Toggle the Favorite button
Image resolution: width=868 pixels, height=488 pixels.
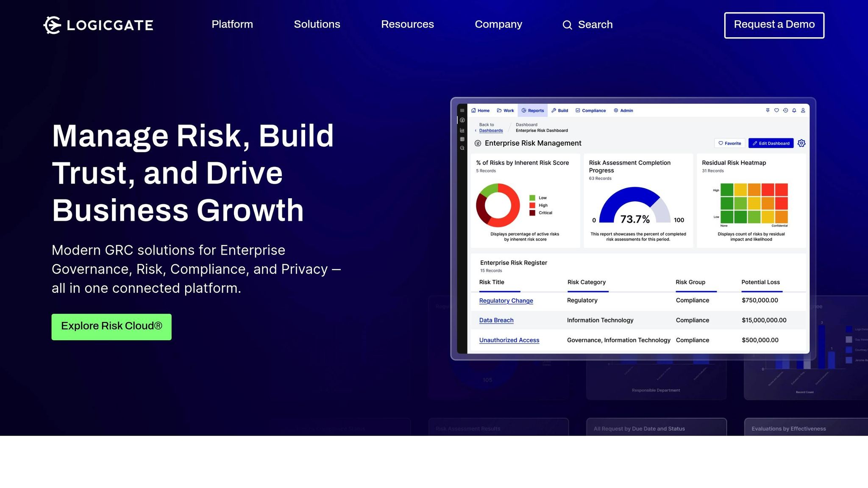pyautogui.click(x=730, y=143)
